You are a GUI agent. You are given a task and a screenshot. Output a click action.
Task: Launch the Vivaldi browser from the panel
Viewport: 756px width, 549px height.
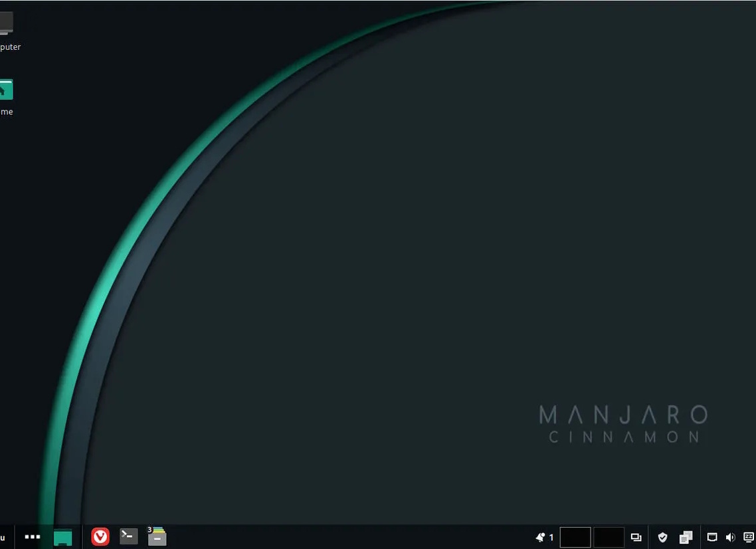pyautogui.click(x=100, y=537)
